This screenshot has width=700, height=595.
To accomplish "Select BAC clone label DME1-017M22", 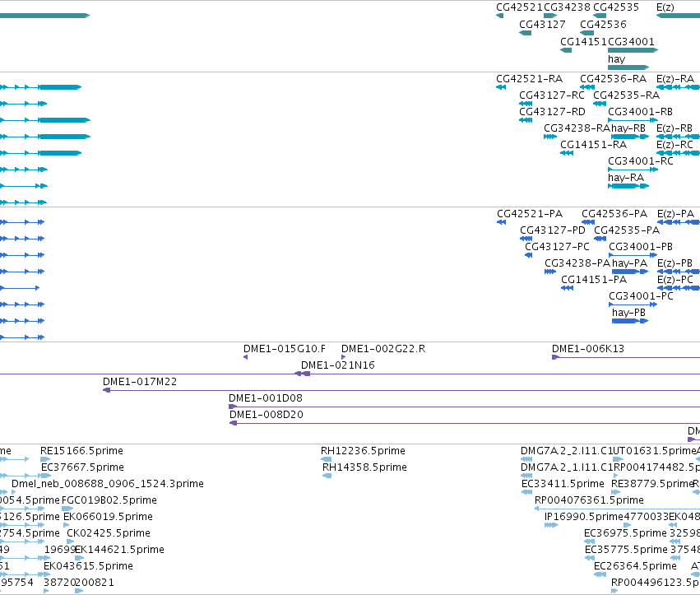I will click(x=140, y=382).
